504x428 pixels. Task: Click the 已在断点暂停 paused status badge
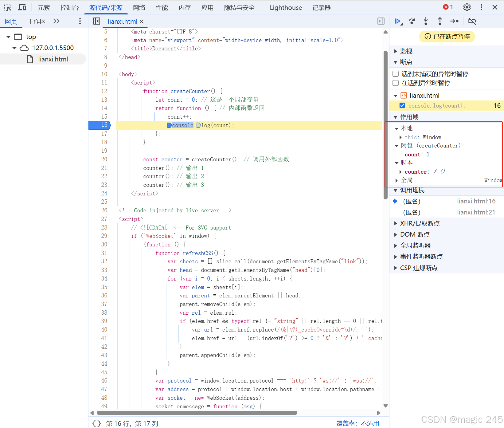[x=447, y=37]
